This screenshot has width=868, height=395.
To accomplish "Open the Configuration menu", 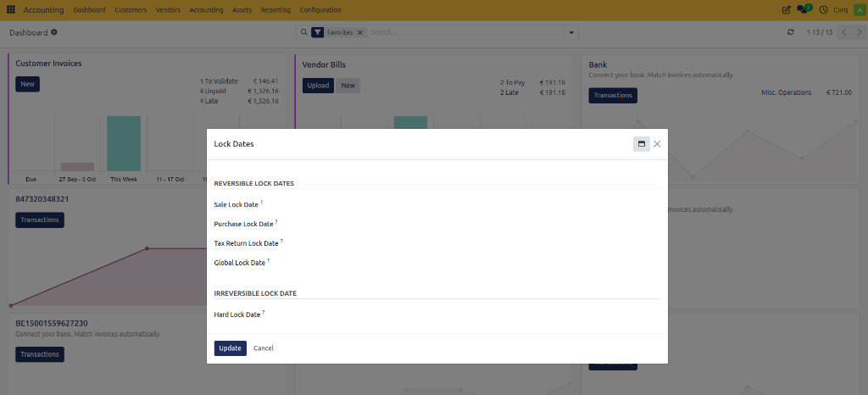I will pos(320,10).
